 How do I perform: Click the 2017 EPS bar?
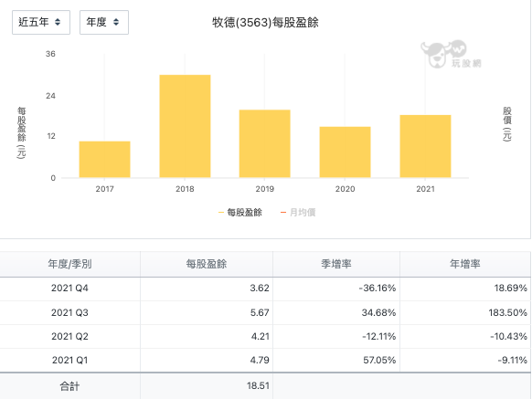pyautogui.click(x=104, y=160)
